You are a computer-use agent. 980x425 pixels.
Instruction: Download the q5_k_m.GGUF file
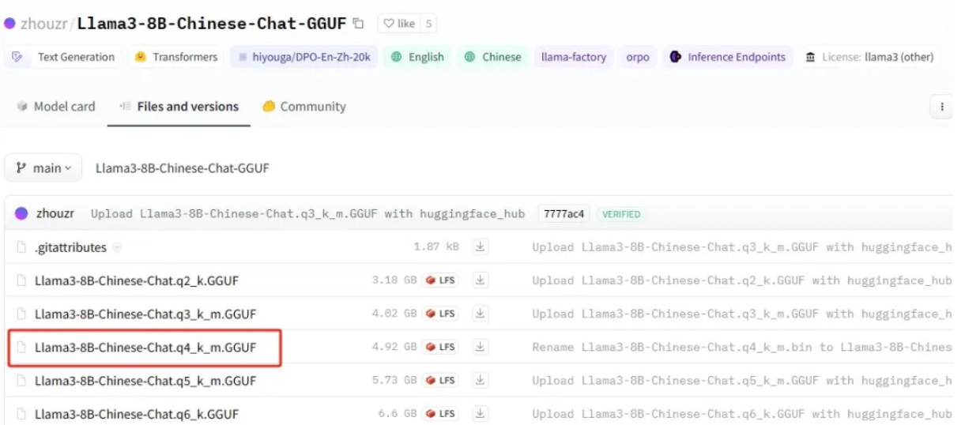pyautogui.click(x=481, y=381)
